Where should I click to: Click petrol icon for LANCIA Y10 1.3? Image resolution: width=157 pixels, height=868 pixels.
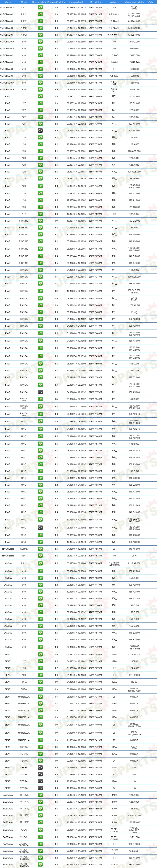tap(40, 647)
